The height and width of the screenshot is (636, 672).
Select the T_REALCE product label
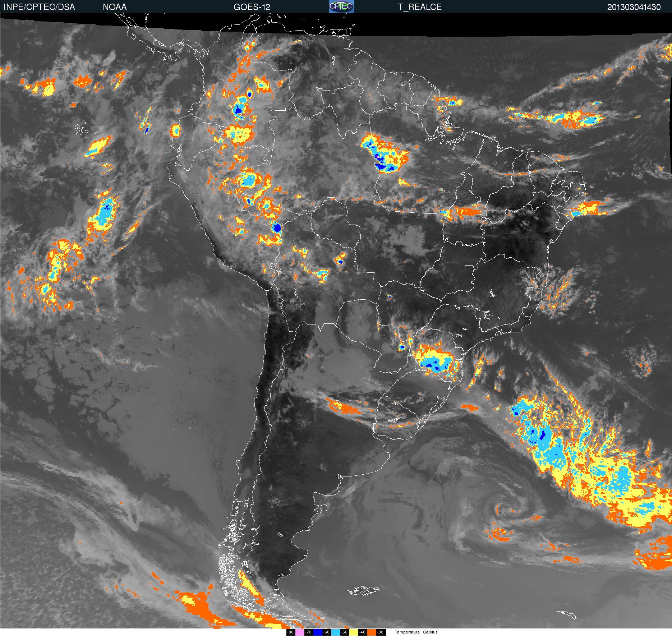(x=420, y=7)
